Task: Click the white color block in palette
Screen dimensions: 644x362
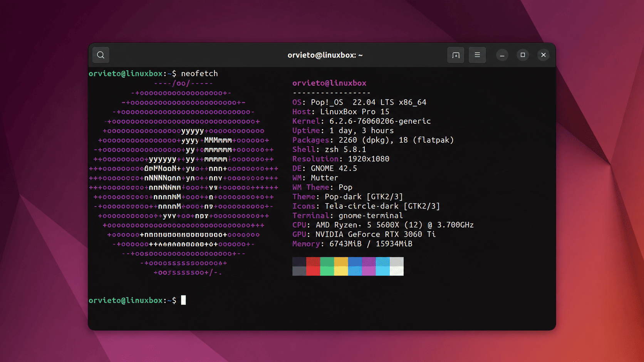Action: [397, 266]
